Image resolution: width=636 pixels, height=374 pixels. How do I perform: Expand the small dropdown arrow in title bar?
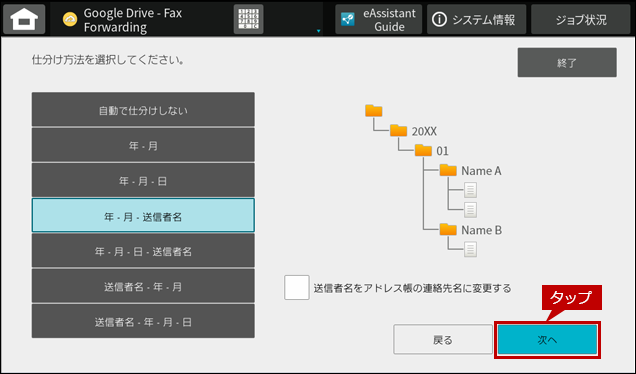(318, 31)
